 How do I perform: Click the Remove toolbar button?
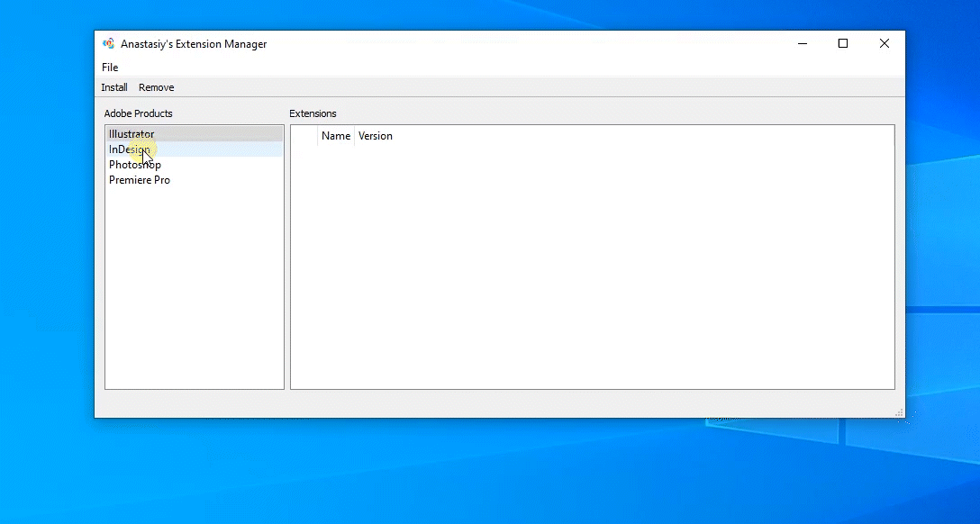[156, 87]
